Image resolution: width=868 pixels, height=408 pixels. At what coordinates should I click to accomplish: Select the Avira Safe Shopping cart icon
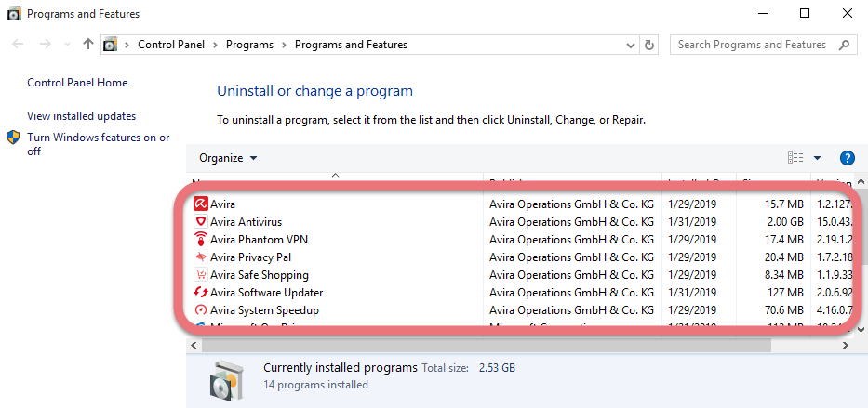click(x=200, y=275)
